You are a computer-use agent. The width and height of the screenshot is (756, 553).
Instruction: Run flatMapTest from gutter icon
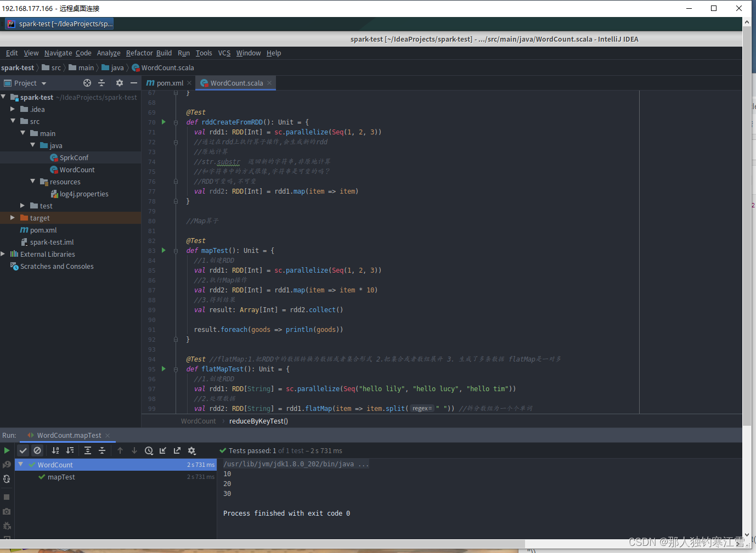[x=163, y=369]
